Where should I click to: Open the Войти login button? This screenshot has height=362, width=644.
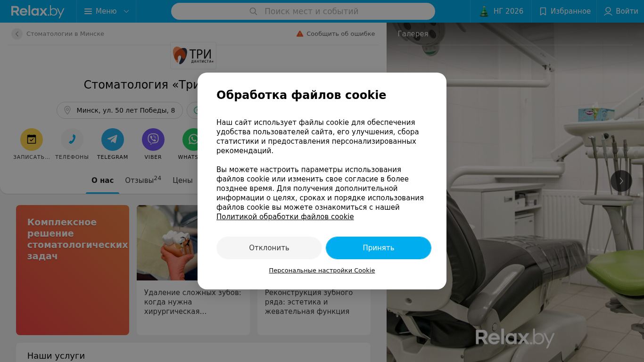click(621, 11)
